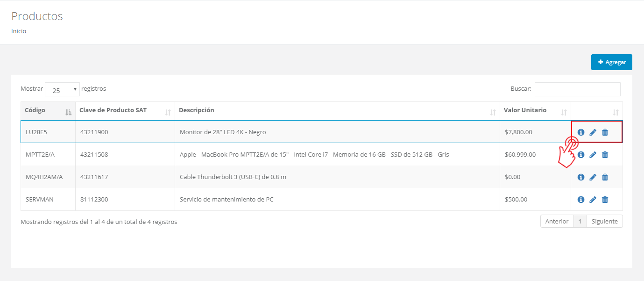This screenshot has height=281, width=644.
Task: Edit product LU28E5 with pencil icon
Action: 593,132
